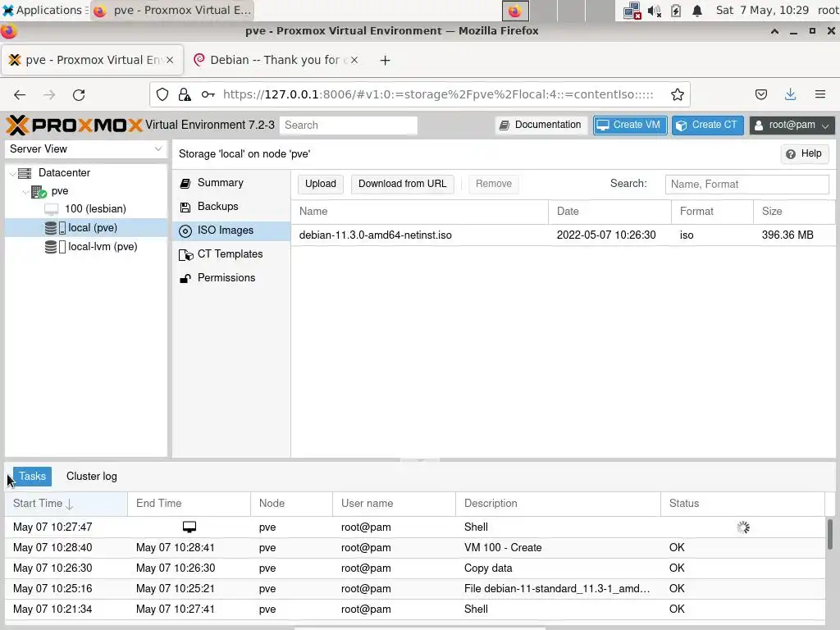Focus the Proxmox Search field
This screenshot has width=840, height=630.
click(348, 126)
